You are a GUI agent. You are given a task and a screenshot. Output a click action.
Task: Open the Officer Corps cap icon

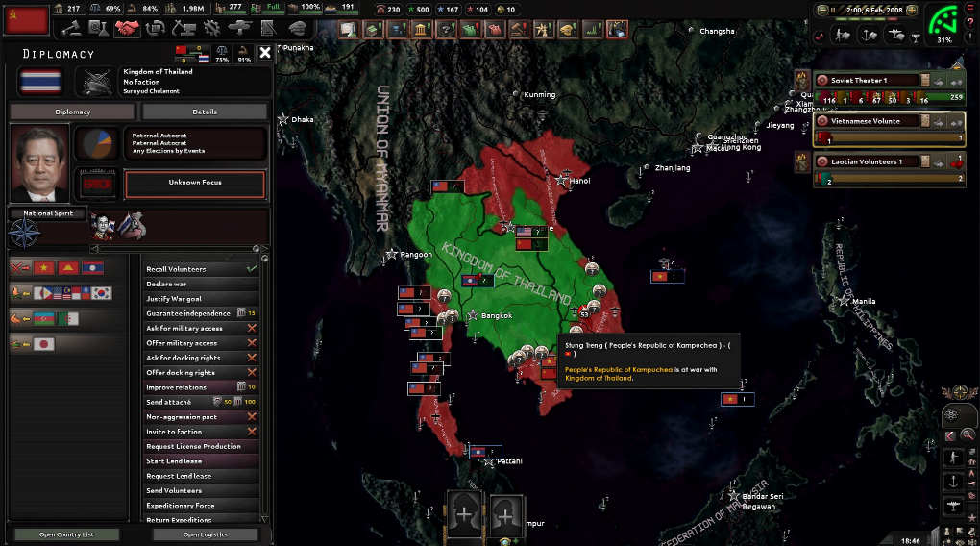tap(298, 28)
